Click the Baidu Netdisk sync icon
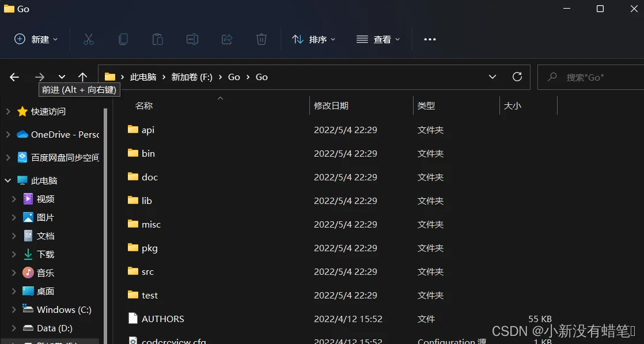Viewport: 644px width, 344px height. 22,157
